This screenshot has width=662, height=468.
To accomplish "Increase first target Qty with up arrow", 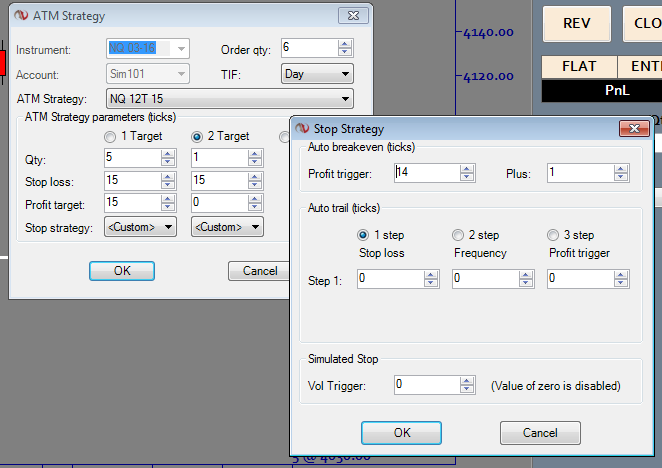I will pyautogui.click(x=168, y=154).
